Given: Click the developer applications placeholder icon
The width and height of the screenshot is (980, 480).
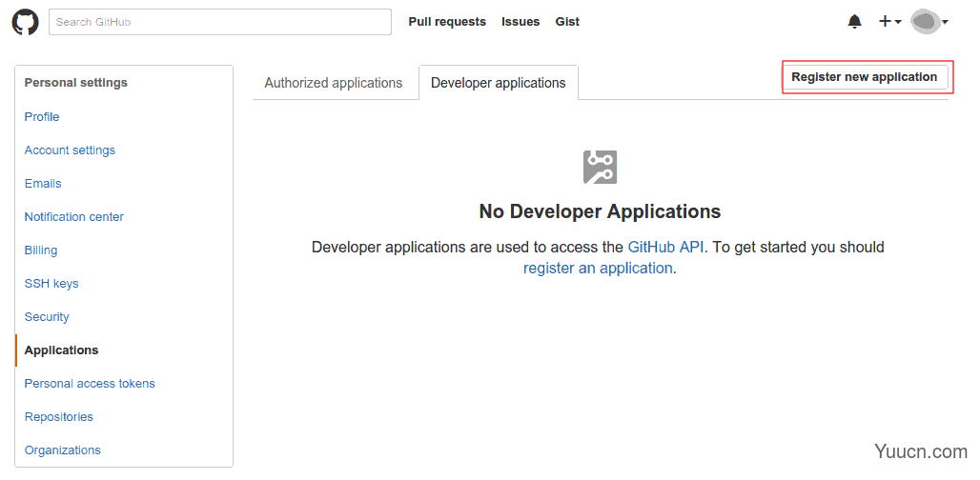Looking at the screenshot, I should [x=600, y=168].
